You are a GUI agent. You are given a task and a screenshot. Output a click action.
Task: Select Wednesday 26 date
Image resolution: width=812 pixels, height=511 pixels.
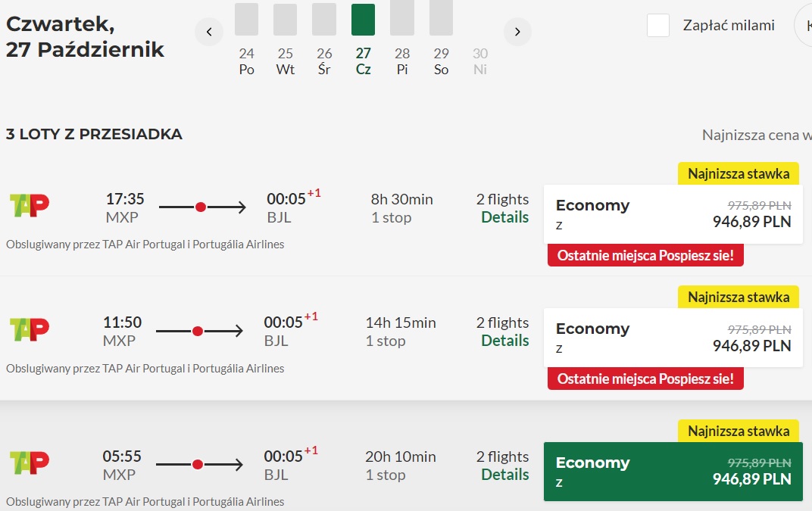(x=324, y=61)
